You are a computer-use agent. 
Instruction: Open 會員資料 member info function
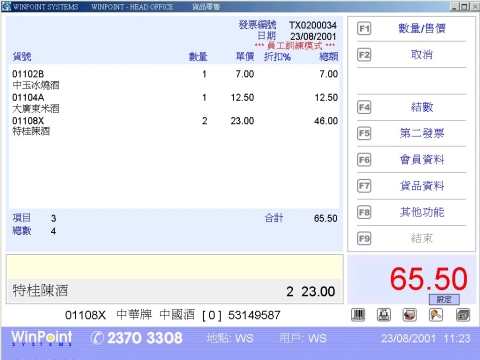422,160
